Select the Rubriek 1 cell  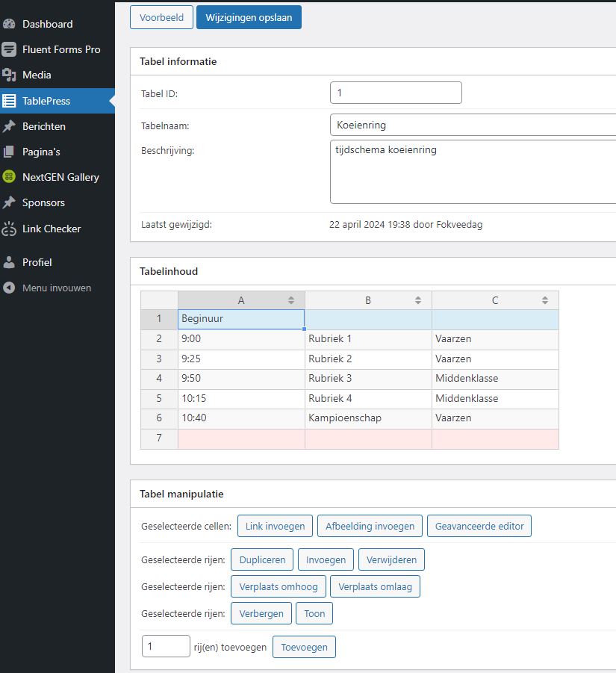click(x=368, y=339)
